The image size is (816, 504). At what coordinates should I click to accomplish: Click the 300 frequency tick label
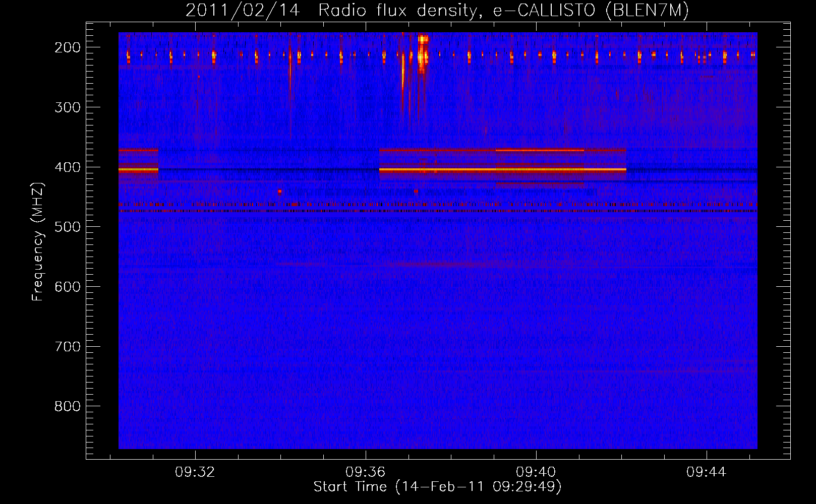pyautogui.click(x=68, y=107)
